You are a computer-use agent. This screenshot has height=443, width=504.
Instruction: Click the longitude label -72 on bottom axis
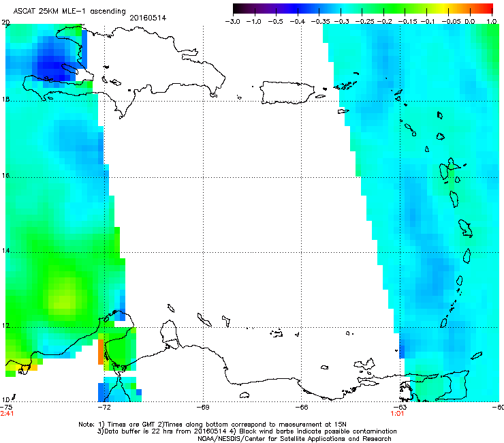click(104, 408)
